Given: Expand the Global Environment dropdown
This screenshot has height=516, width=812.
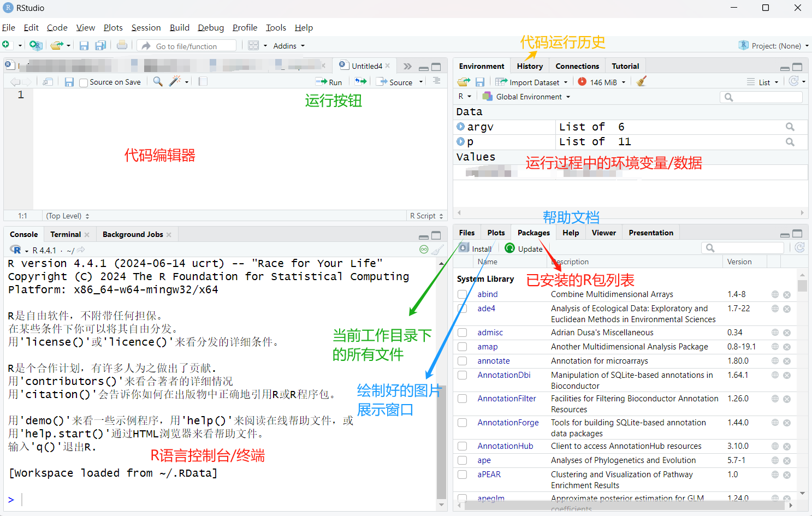Looking at the screenshot, I should 527,97.
